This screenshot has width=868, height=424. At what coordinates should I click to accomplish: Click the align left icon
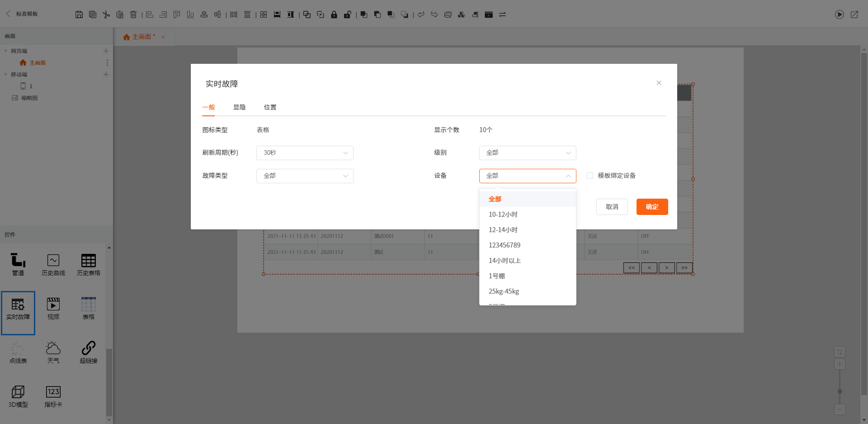pos(150,14)
